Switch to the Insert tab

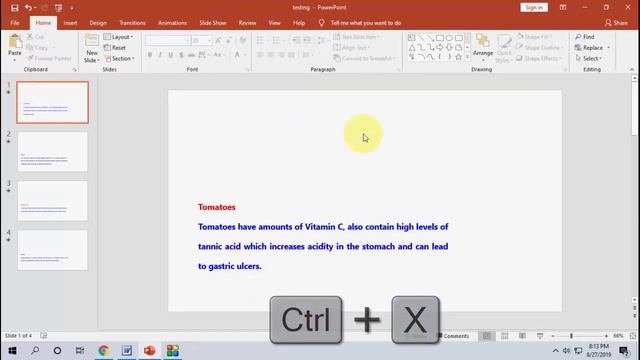click(70, 23)
